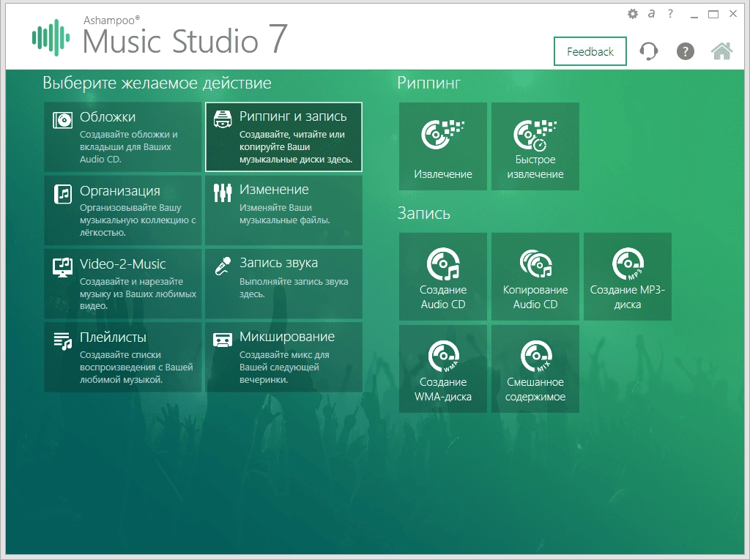Click the 'Запись' section heading
Viewport: 750px width, 560px height.
(424, 213)
